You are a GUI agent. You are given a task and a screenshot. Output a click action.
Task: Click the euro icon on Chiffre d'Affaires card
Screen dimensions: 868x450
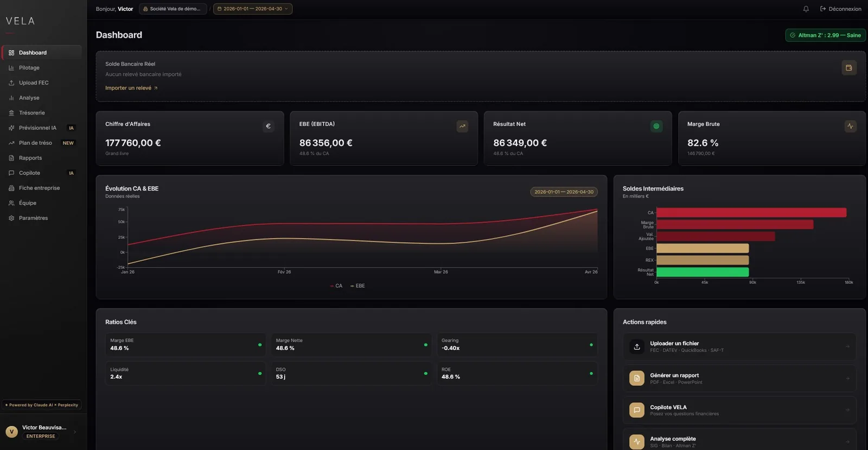coord(268,126)
